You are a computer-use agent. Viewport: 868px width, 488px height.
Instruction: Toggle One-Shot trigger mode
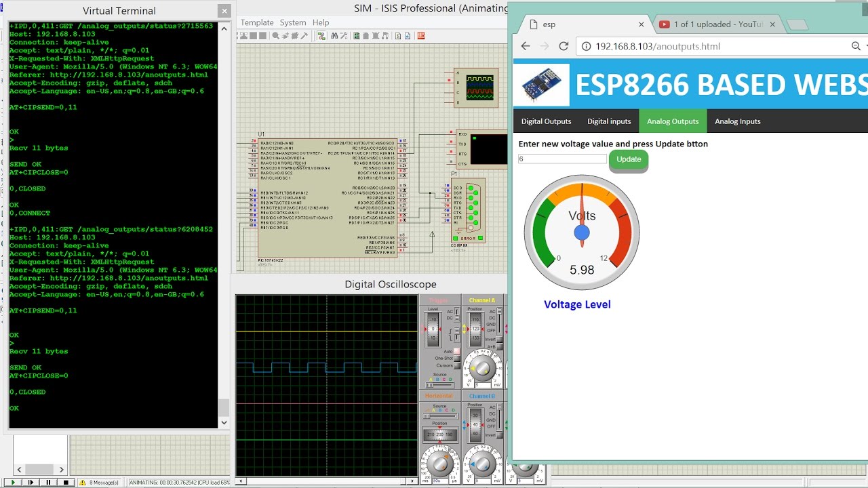(457, 358)
